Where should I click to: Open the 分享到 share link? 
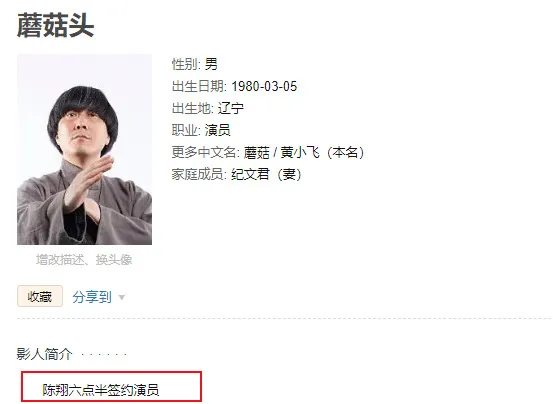point(92,297)
